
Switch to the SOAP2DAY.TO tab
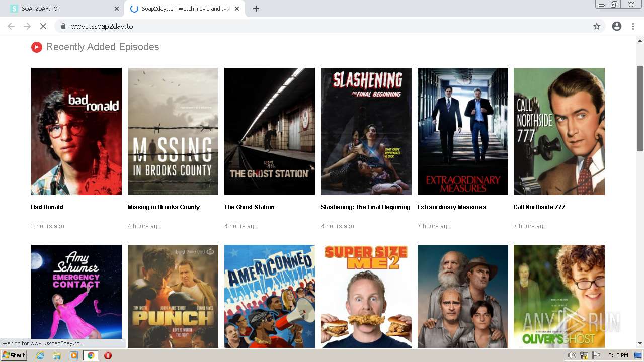(63, 9)
